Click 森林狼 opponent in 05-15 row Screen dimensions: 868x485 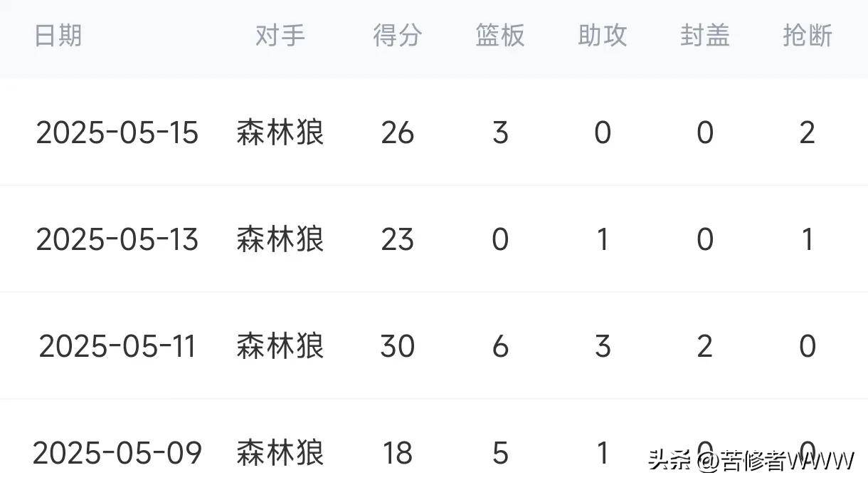[280, 132]
